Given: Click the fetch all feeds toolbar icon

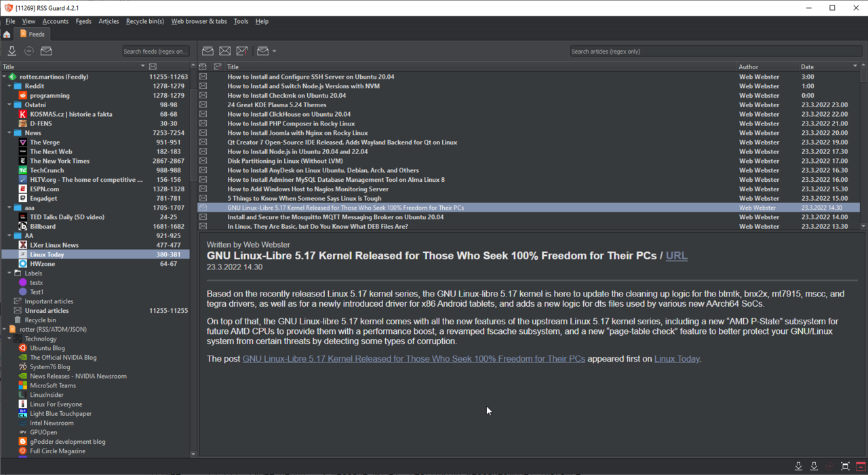Looking at the screenshot, I should coord(12,51).
